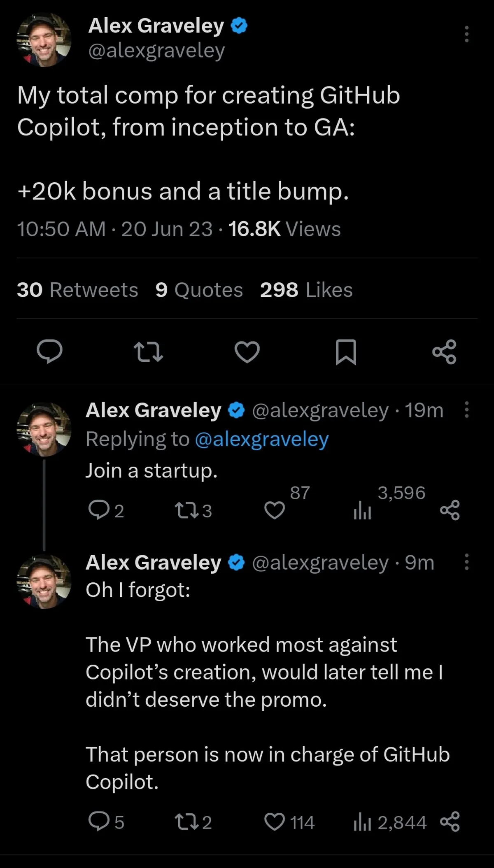View the 9 Quotes list
Image resolution: width=494 pixels, height=868 pixels.
point(199,290)
